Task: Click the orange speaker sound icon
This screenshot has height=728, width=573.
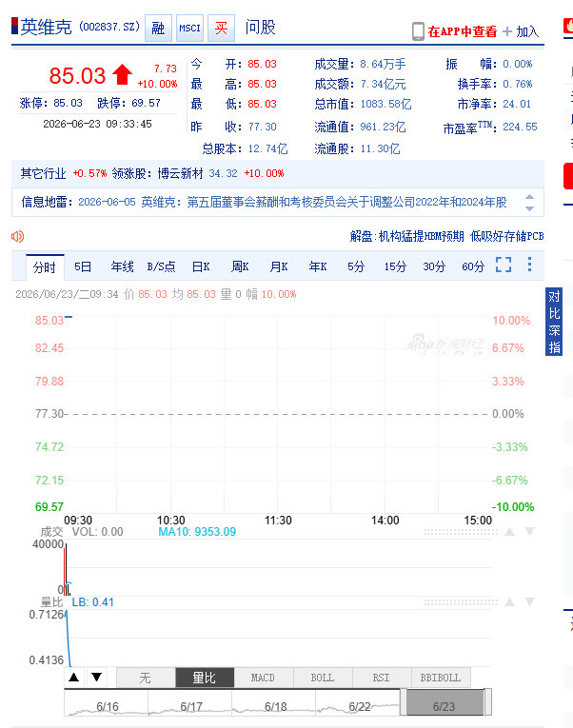Action: (18, 236)
